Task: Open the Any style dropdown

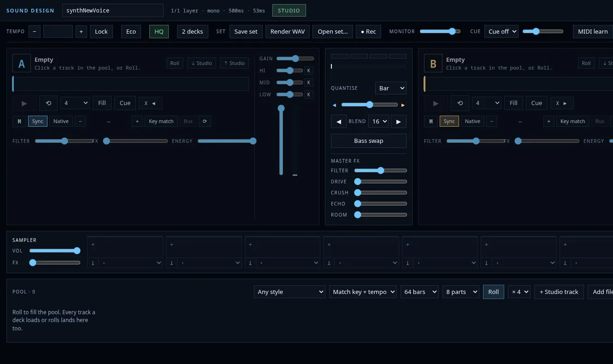Action: pyautogui.click(x=289, y=292)
